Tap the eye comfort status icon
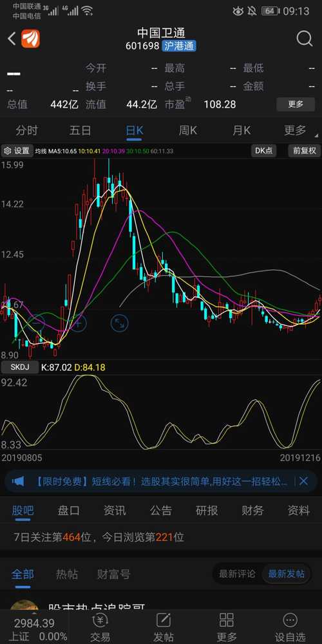322x644 pixels. [238, 11]
